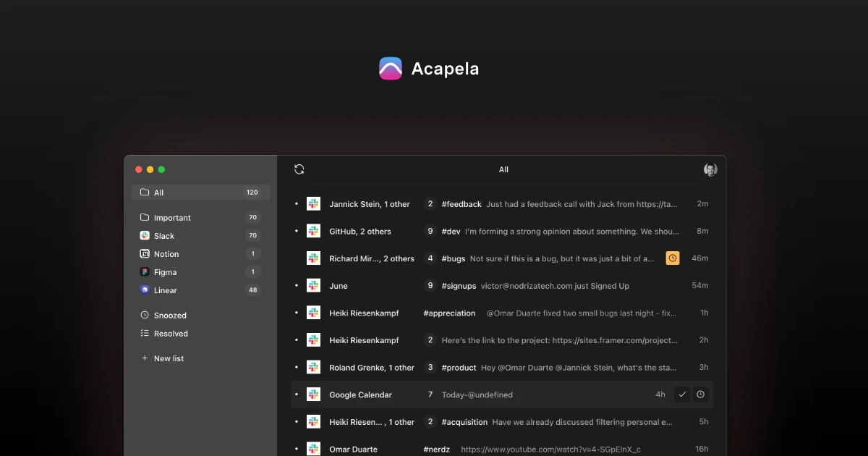The width and height of the screenshot is (868, 456).
Task: Click Slack icon on #acquisition row
Action: pos(313,421)
